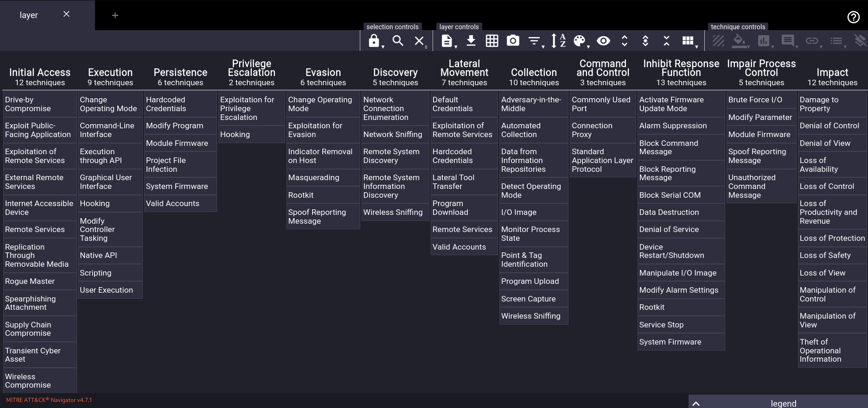The image size is (868, 408).
Task: Open the matrix layout dropdown
Action: click(x=688, y=41)
